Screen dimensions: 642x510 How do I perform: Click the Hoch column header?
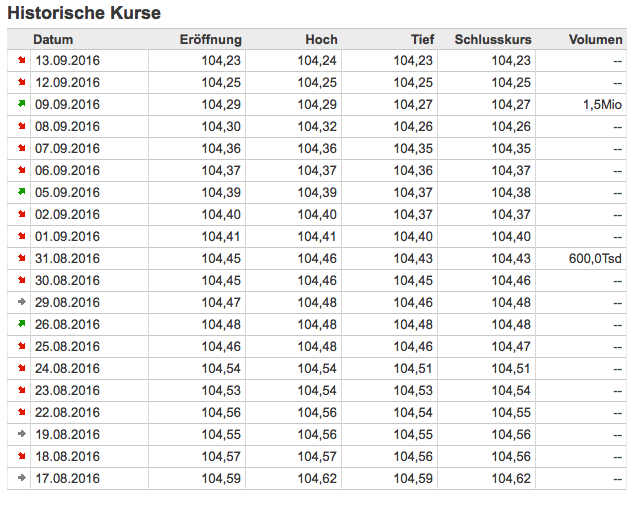click(322, 39)
